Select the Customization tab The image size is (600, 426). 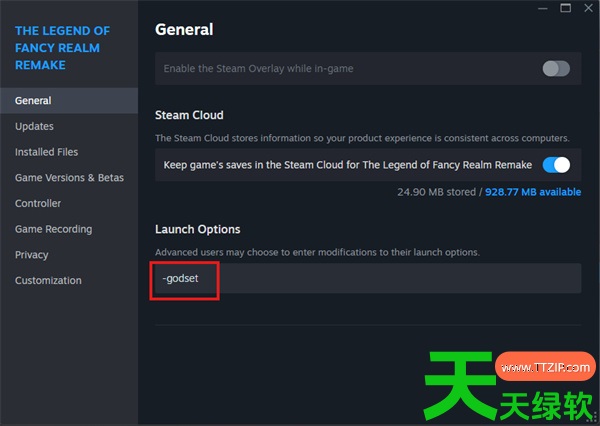[48, 280]
